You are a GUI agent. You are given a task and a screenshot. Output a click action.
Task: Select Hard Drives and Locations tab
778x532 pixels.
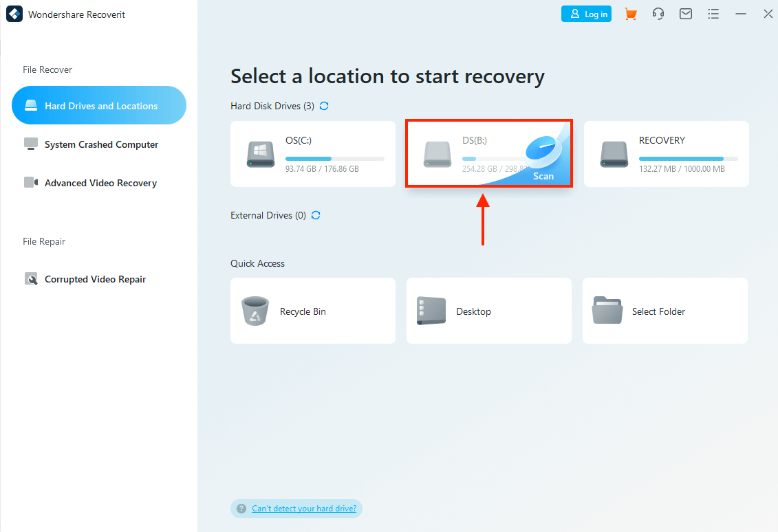(99, 105)
